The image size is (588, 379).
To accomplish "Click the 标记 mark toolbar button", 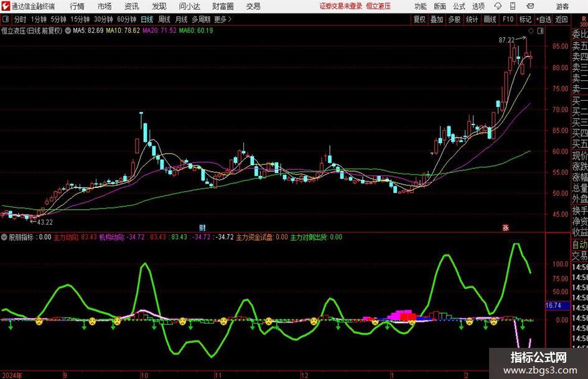I will 525,19.
